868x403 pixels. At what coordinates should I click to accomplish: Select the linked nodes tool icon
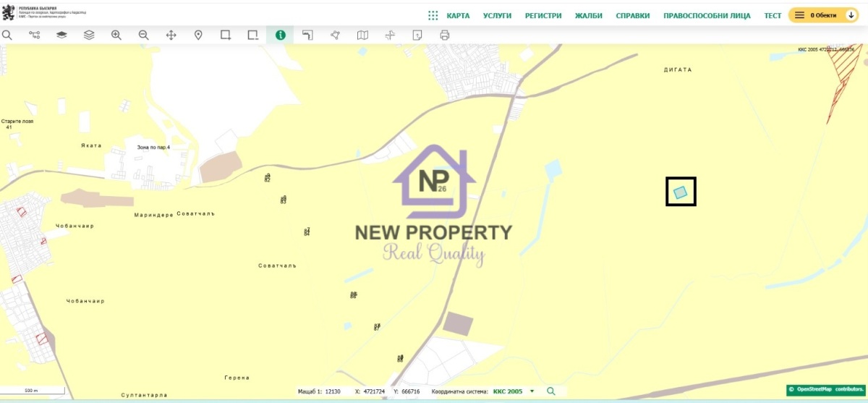coord(34,35)
